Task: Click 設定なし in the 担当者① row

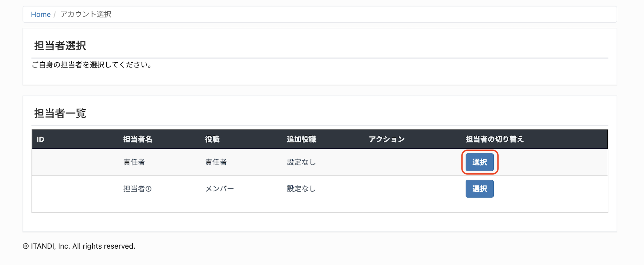Action: [x=301, y=189]
